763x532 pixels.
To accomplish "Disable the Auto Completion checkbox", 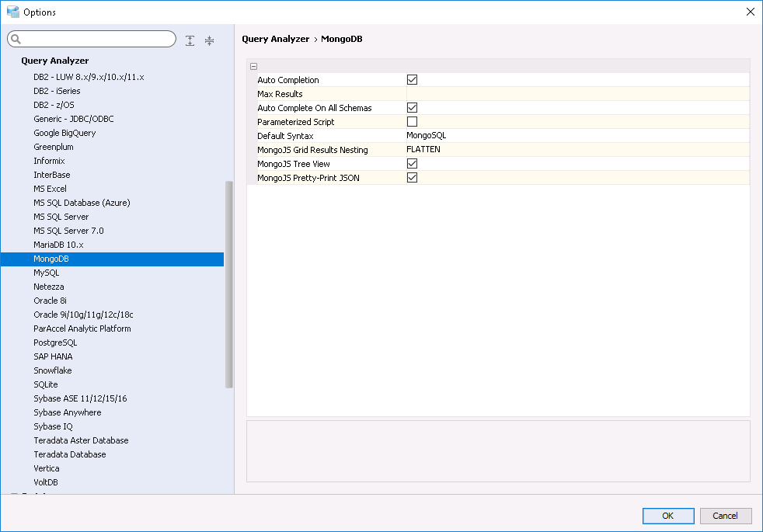I will [413, 79].
